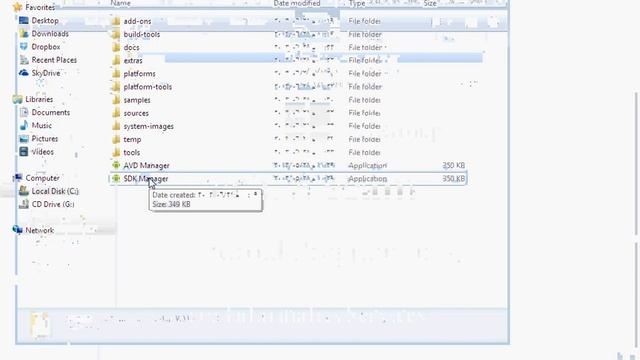Select Libraries in the sidebar
Viewport: 640px width, 360px height.
coord(39,99)
